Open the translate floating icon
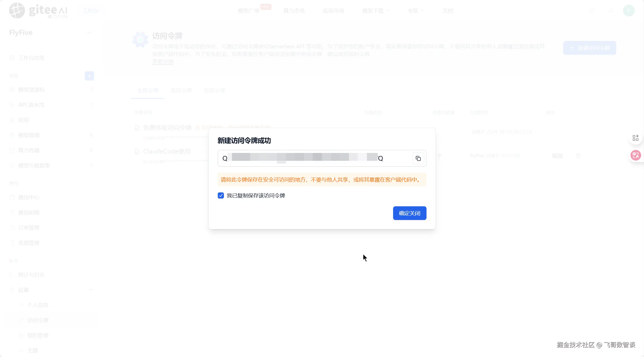Screen dimensions: 644x357 tap(635, 155)
